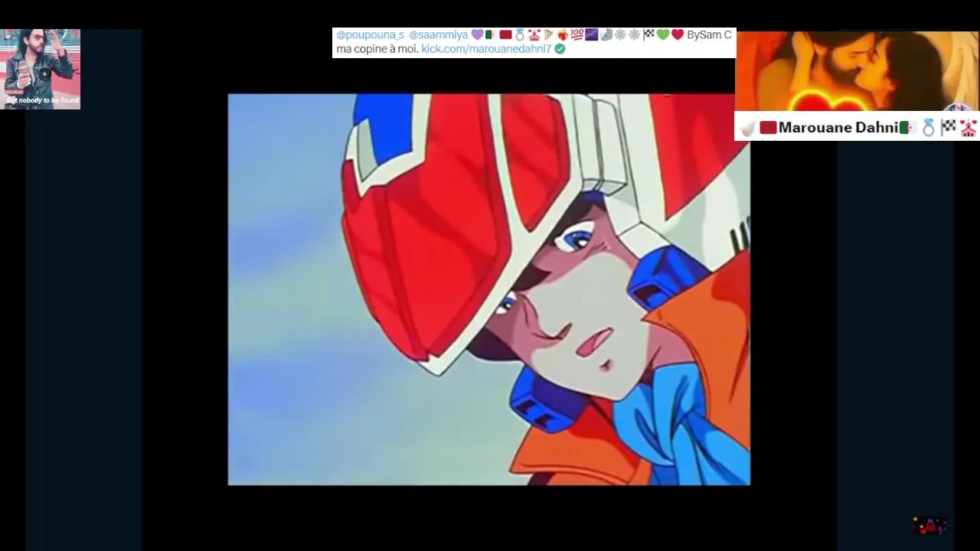The width and height of the screenshot is (980, 551).
Task: Click the 'ma copine à moi.' text
Action: 377,49
